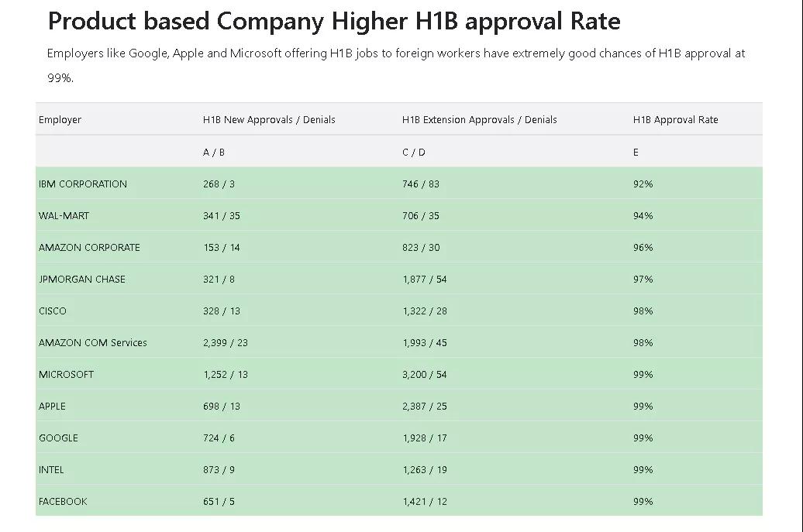Click the H1B Approval Rate column header
803x532 pixels.
click(675, 120)
